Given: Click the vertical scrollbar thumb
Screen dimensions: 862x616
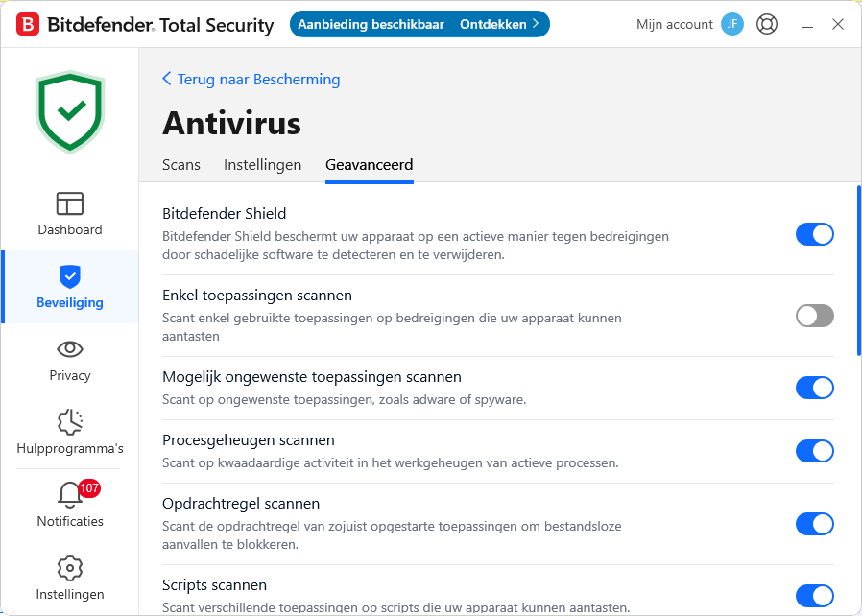Looking at the screenshot, I should (x=858, y=271).
